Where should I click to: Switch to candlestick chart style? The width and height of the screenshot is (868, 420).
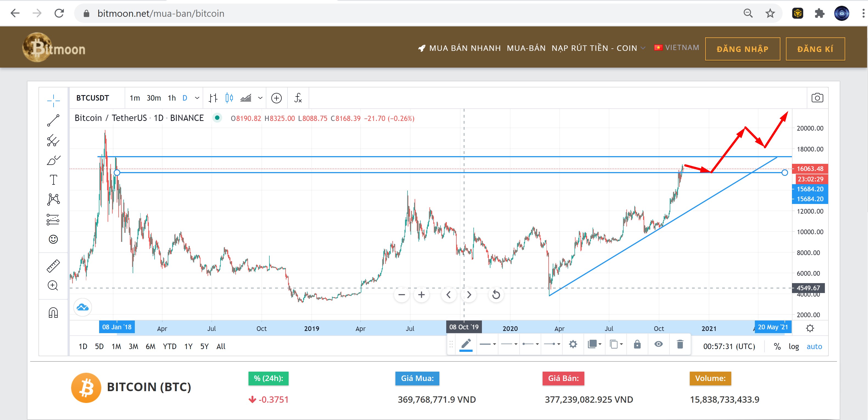point(229,98)
